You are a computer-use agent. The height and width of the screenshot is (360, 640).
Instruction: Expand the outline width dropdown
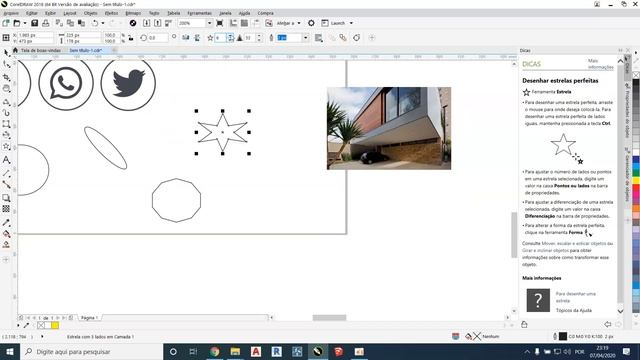tap(305, 38)
